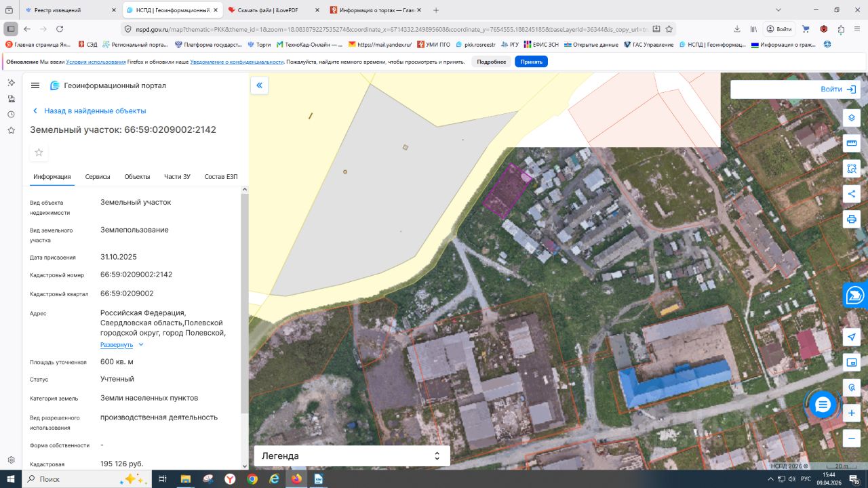
Task: Open the Firefox extensions menu
Action: pos(841,29)
